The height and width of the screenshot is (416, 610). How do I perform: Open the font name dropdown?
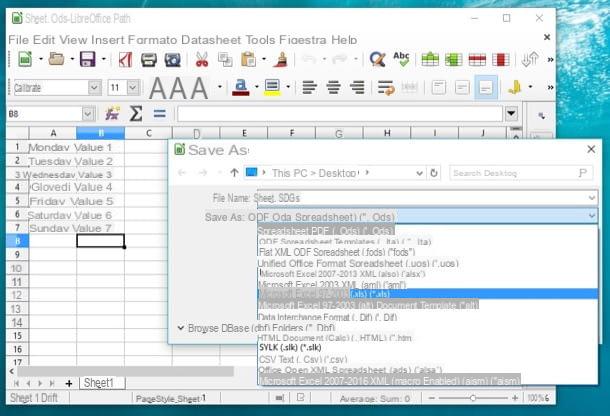(x=94, y=88)
